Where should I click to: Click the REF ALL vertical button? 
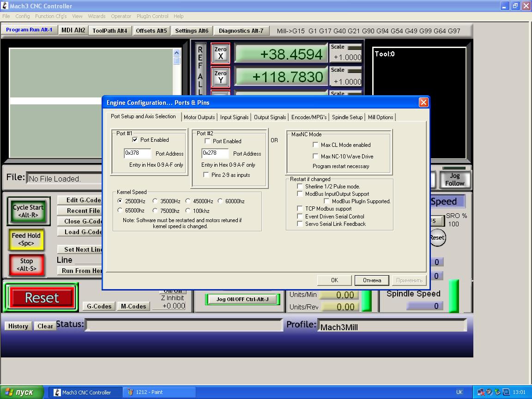pyautogui.click(x=200, y=70)
